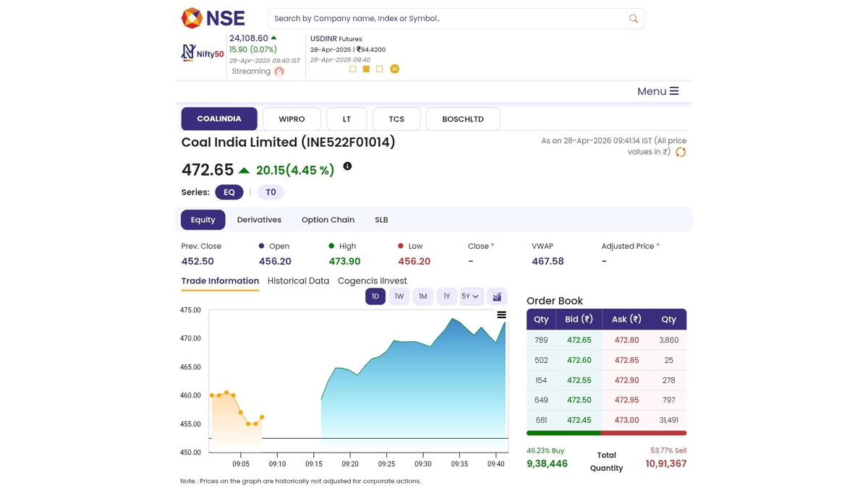Switch series to T0
Image resolution: width=868 pixels, height=488 pixels.
click(271, 192)
